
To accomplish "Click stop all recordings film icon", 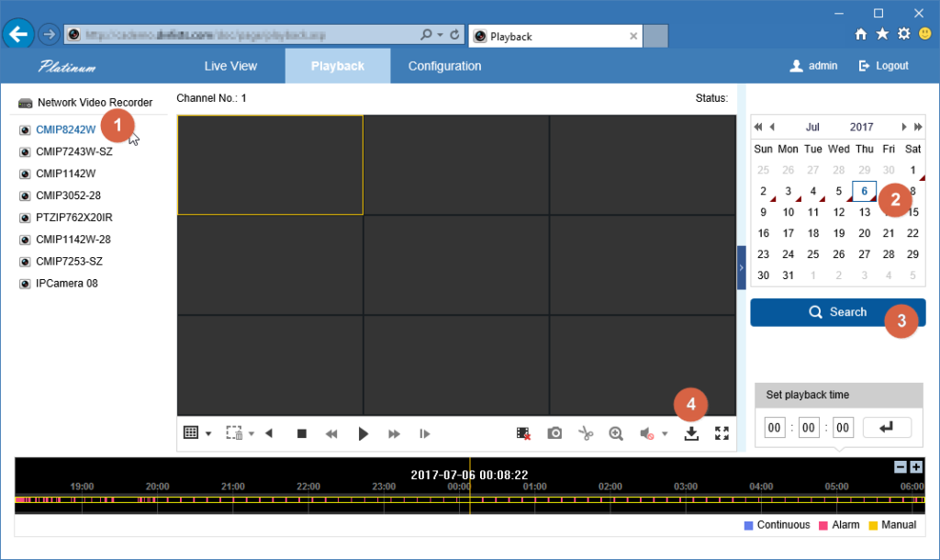I will (523, 433).
